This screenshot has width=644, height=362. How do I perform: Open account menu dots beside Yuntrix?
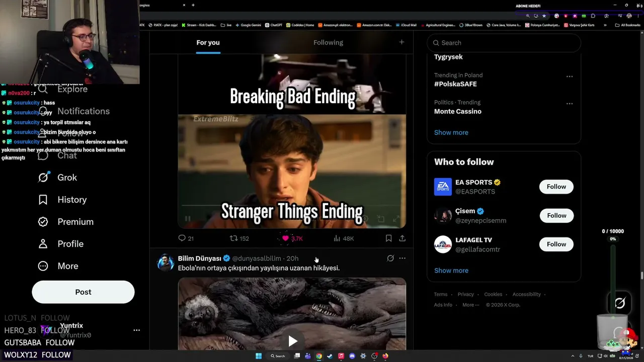tap(136, 330)
